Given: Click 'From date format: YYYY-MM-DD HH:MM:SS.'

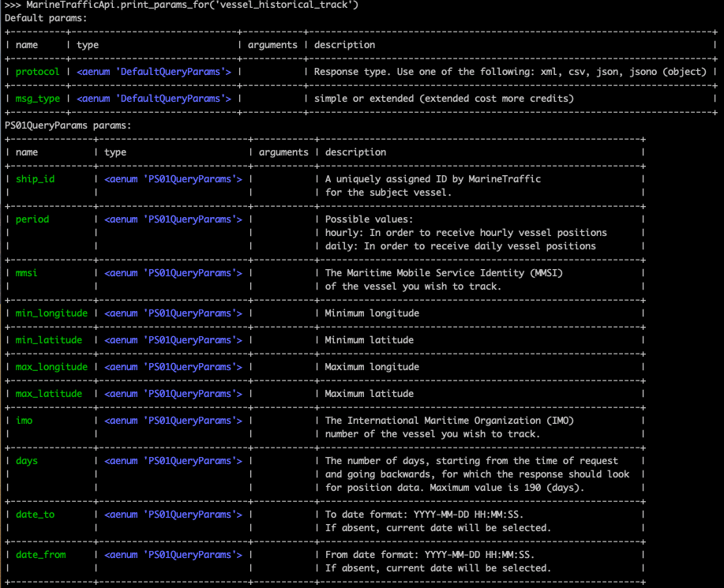Looking at the screenshot, I should pyautogui.click(x=430, y=555).
